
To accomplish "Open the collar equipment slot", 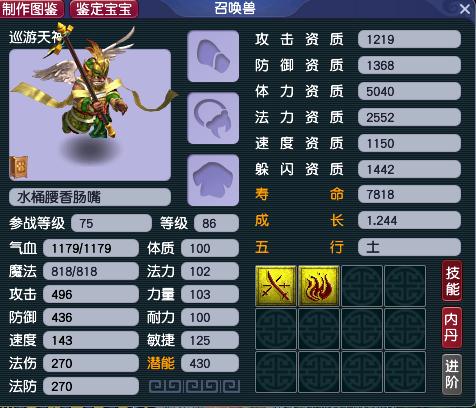I will point(213,118).
